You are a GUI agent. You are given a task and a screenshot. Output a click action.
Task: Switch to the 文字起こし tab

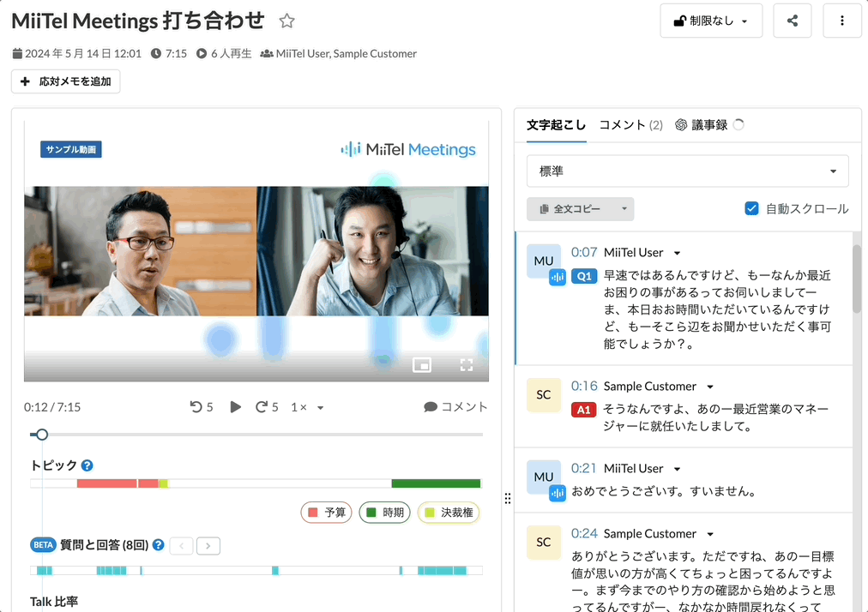point(556,125)
